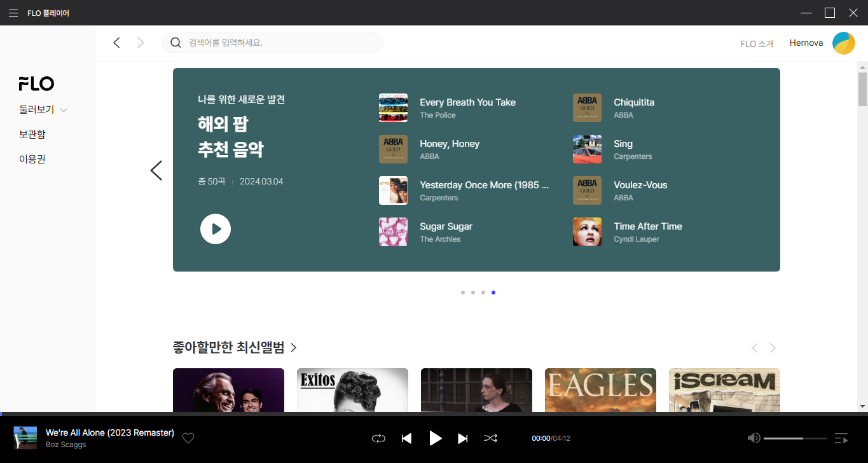Select song Every Breath You Take
The width and height of the screenshot is (868, 463).
coord(468,102)
